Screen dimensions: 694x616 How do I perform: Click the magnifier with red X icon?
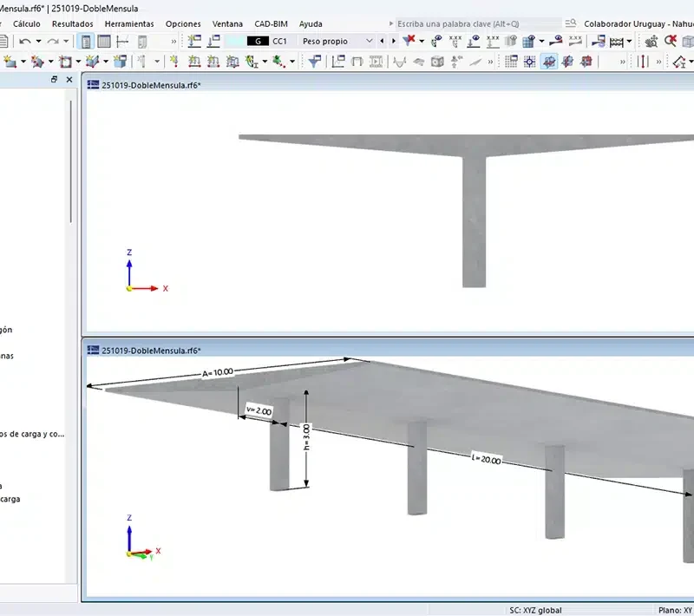coord(670,41)
